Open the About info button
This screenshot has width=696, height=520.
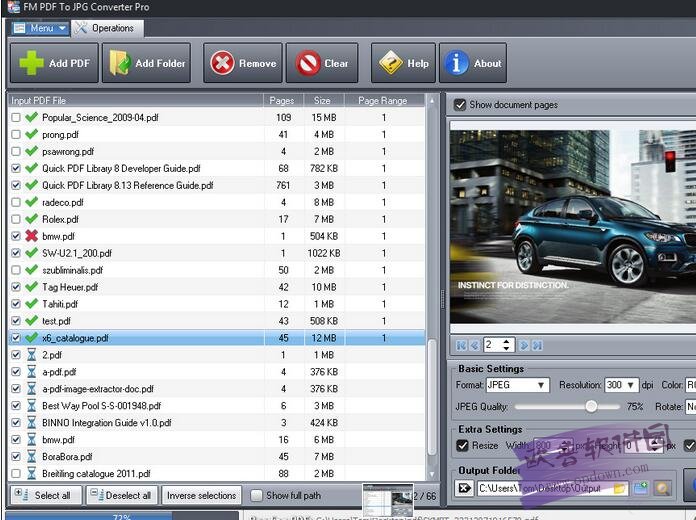[473, 63]
